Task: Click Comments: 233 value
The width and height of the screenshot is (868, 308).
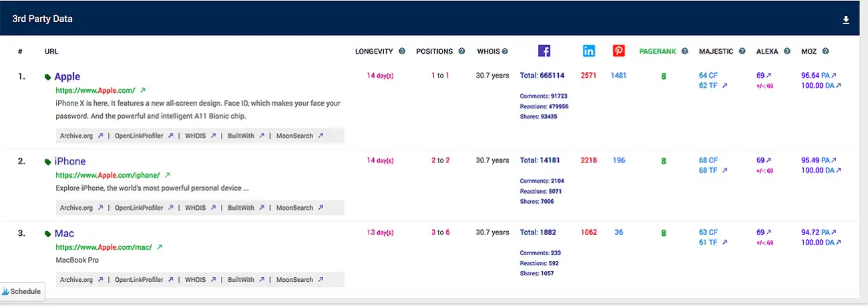Action: tap(541, 253)
